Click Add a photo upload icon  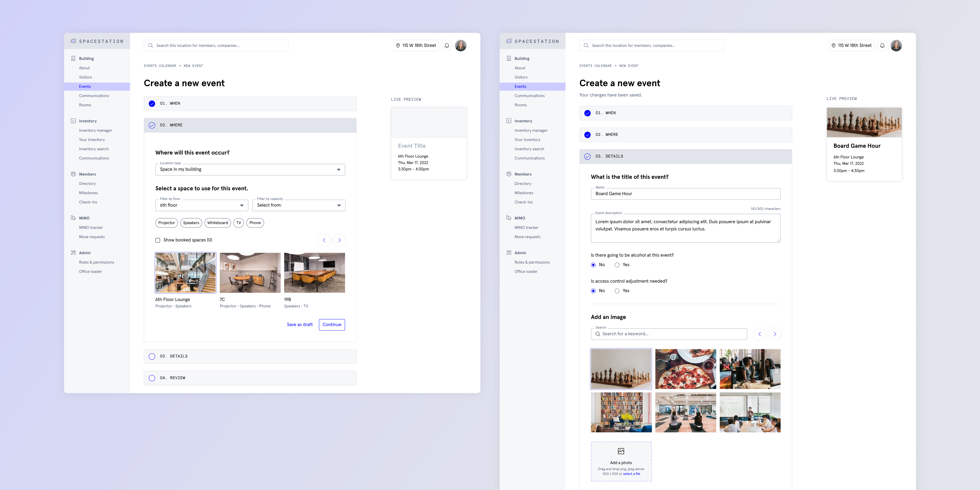coord(621,451)
